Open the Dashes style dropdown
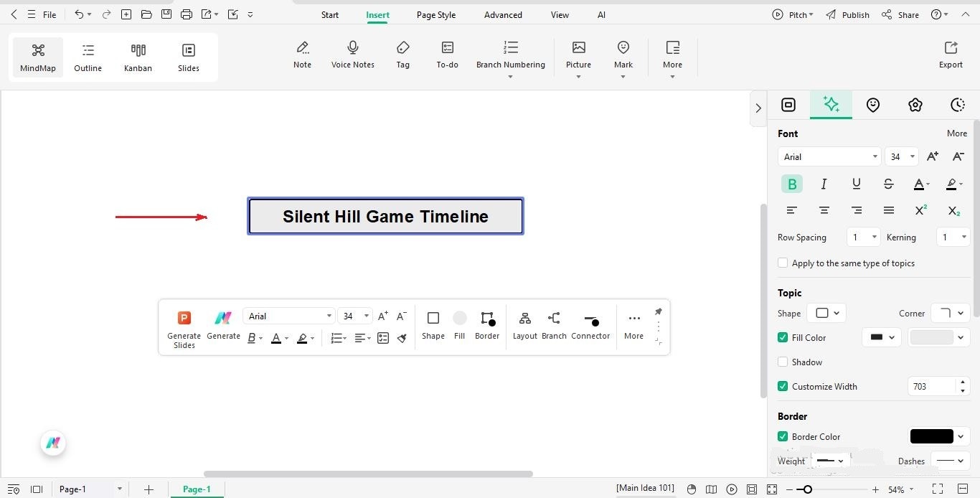Image resolution: width=980 pixels, height=498 pixels. point(951,461)
